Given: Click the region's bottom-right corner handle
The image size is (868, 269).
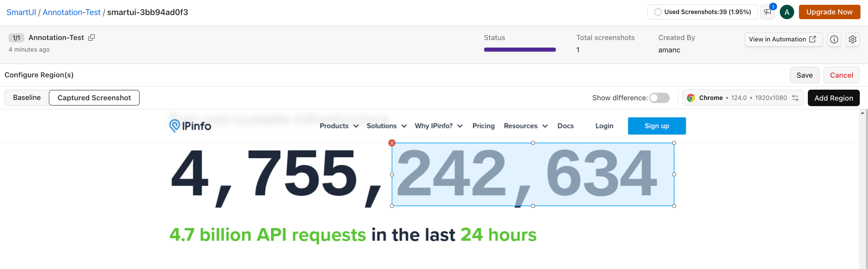Looking at the screenshot, I should point(674,206).
